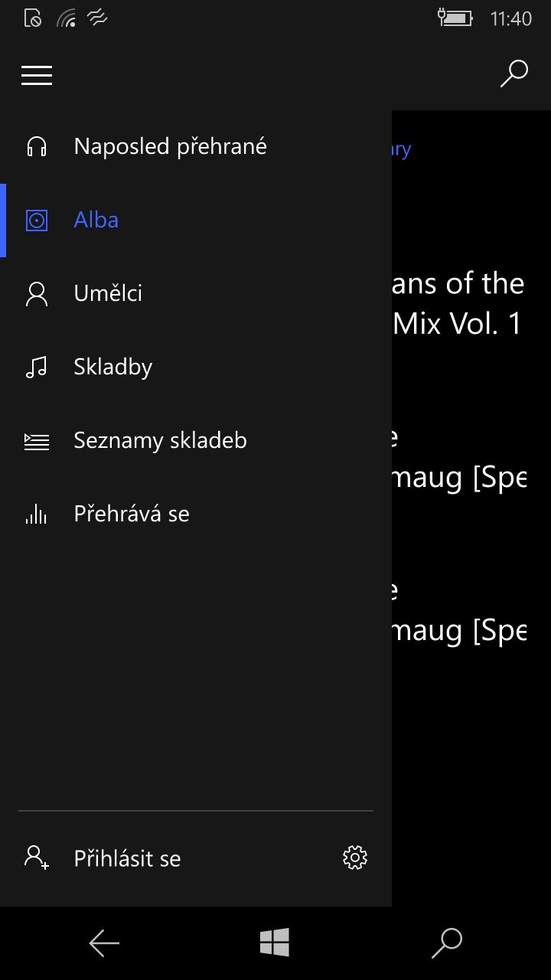Open search with the magnifier icon top right
This screenshot has height=980, width=551.
click(514, 74)
